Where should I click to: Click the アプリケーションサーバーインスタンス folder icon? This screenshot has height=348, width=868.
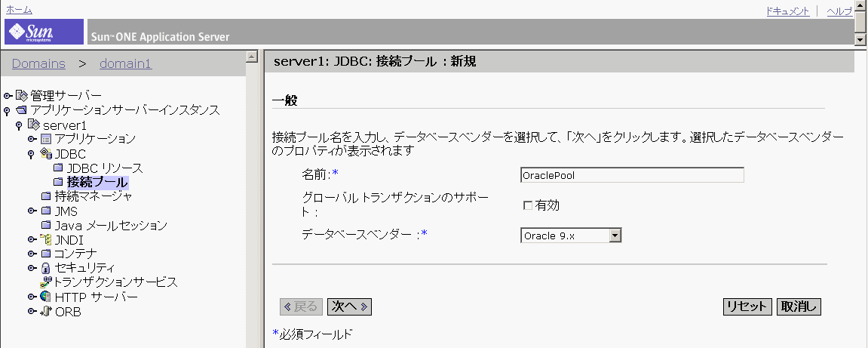[22, 109]
